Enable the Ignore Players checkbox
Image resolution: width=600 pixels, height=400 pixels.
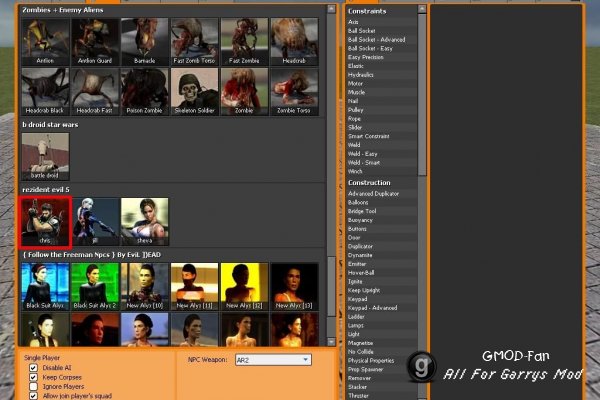point(34,387)
